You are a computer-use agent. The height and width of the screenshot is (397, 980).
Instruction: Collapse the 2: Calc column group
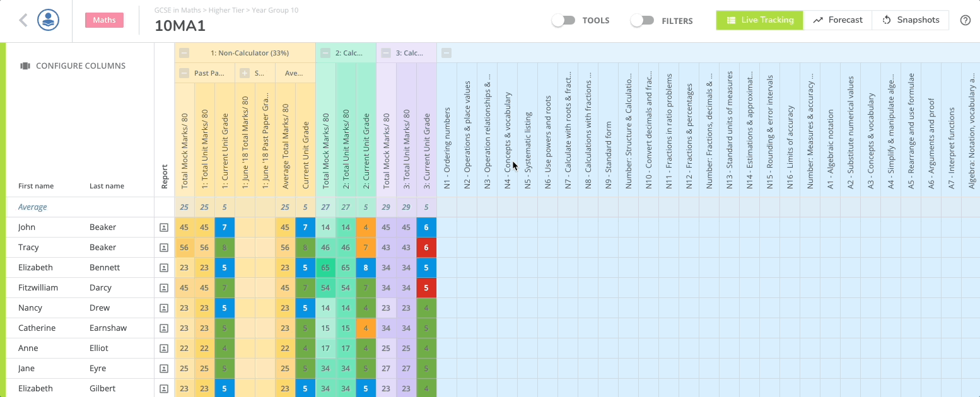(325, 53)
